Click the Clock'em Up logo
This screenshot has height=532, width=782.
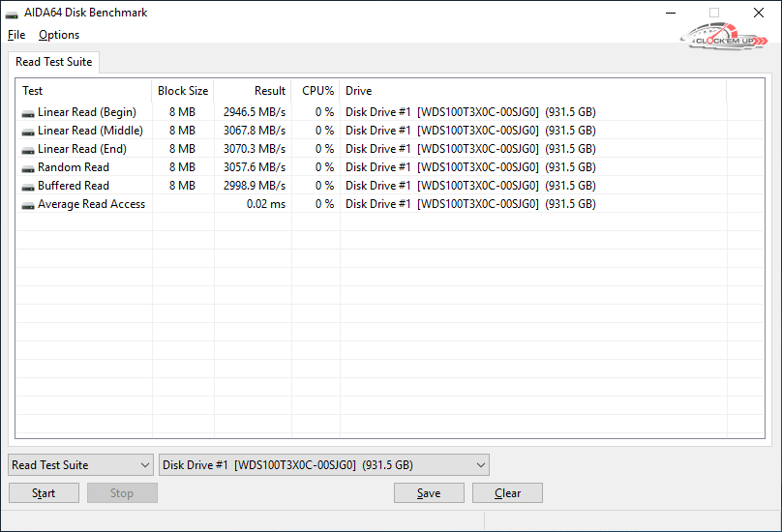(724, 40)
